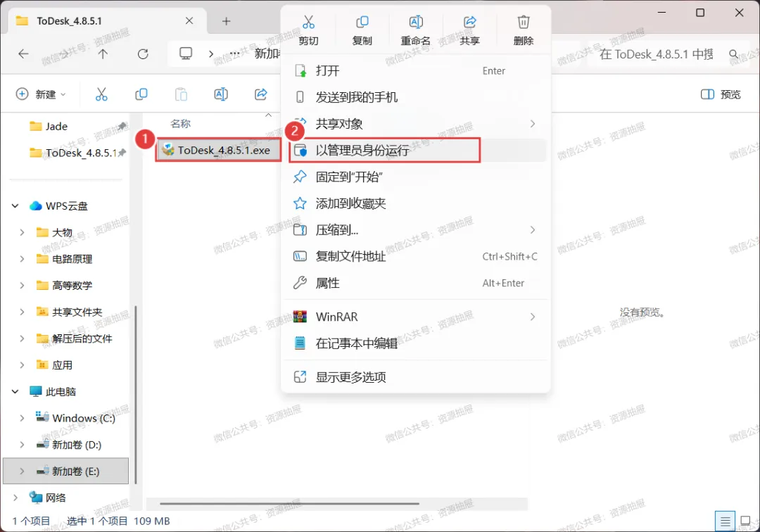
Task: Click the Share icon in Explorer toolbar
Action: point(261,94)
